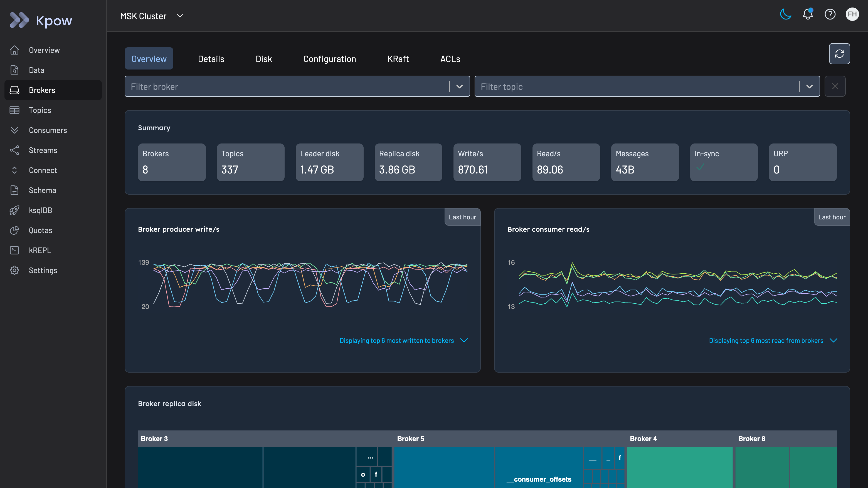Open Quotas pie chart icon

coord(14,230)
